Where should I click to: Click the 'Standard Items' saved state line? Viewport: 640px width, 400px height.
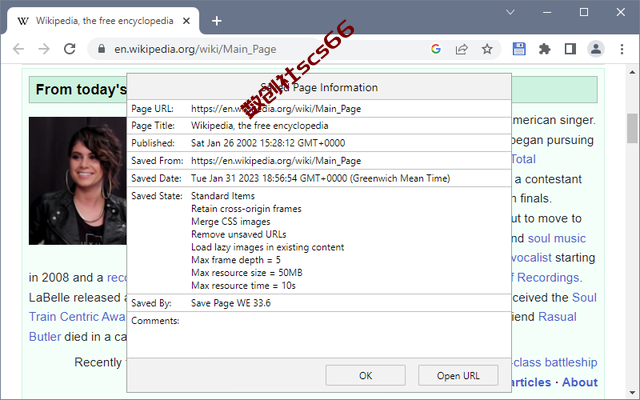tap(223, 196)
